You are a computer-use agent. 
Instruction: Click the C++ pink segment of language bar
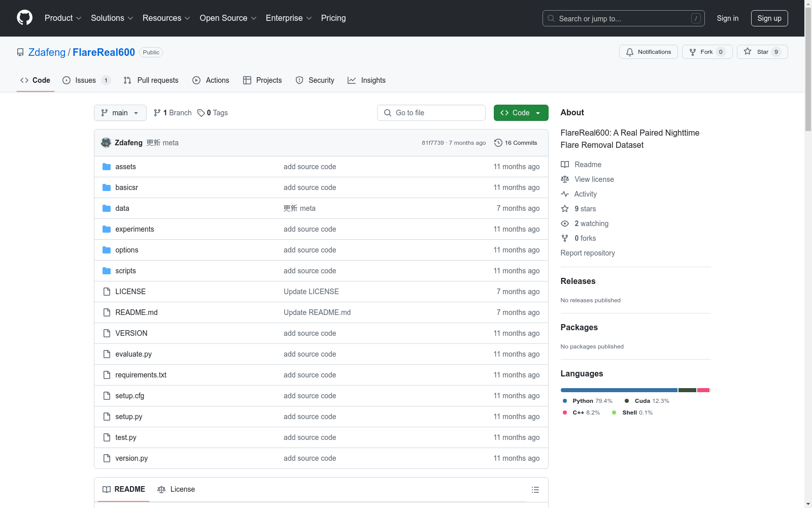click(703, 390)
